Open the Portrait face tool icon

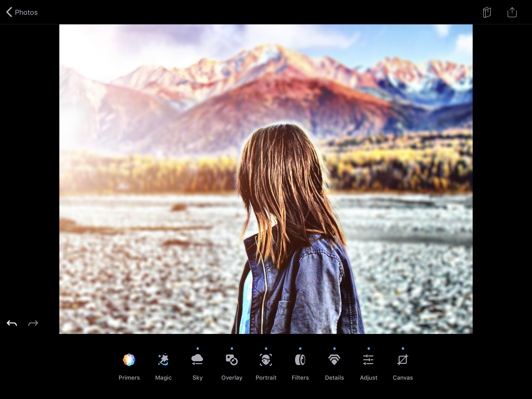pyautogui.click(x=266, y=360)
